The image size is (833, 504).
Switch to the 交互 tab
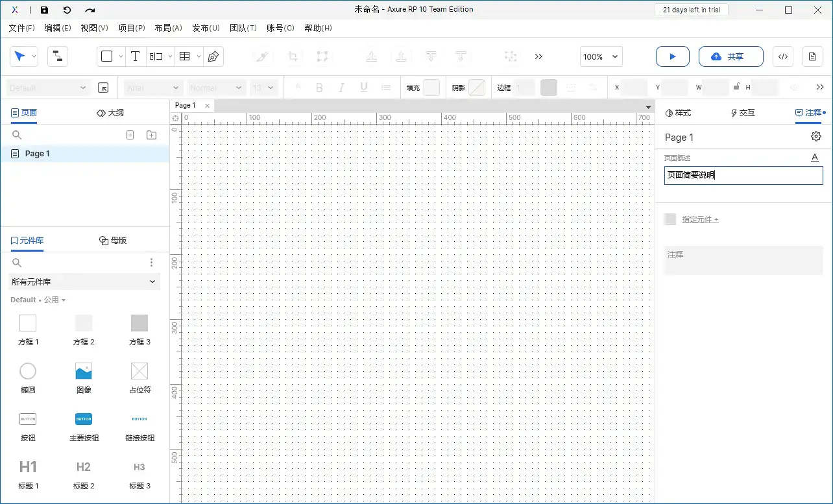pyautogui.click(x=742, y=112)
